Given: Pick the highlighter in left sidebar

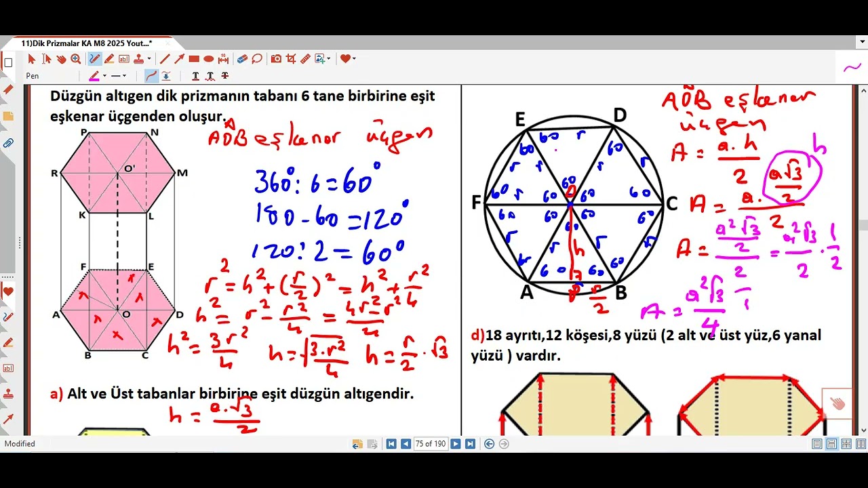Looking at the screenshot, I should pyautogui.click(x=8, y=342).
